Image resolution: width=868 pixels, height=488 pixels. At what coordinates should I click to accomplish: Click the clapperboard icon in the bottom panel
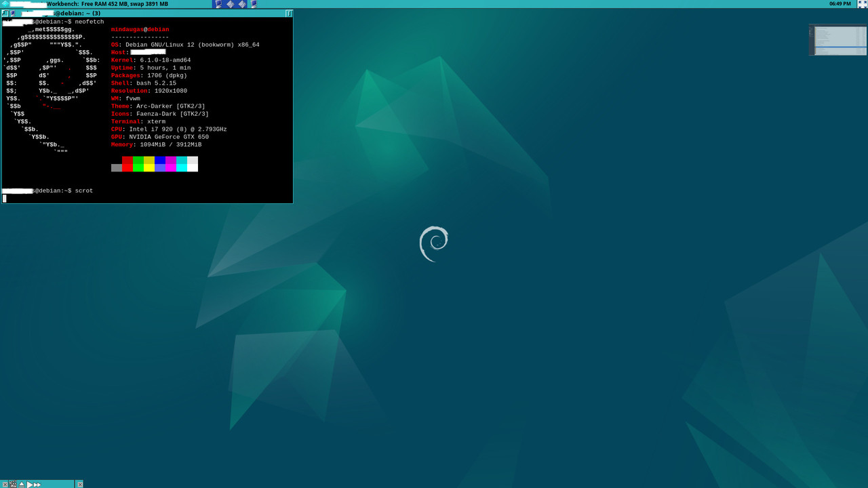13,484
